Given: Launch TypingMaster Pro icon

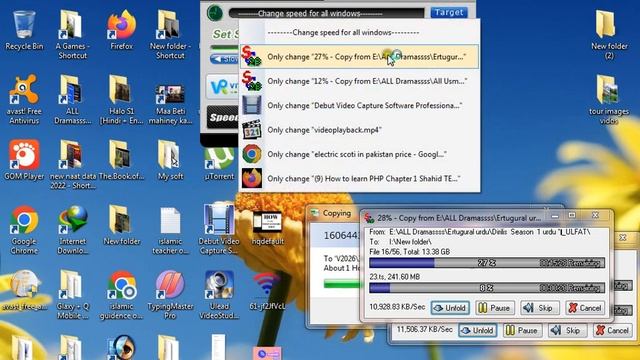Looking at the screenshot, I should click(170, 295).
